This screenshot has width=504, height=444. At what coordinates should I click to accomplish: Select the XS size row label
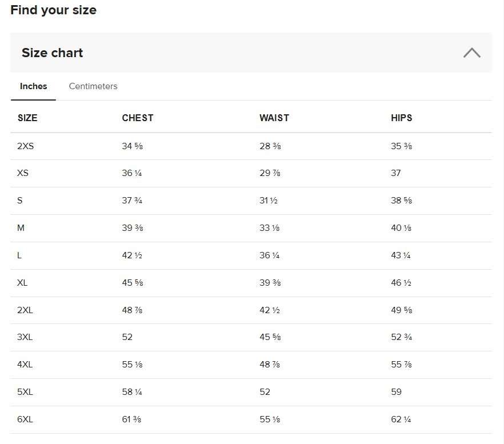[23, 173]
